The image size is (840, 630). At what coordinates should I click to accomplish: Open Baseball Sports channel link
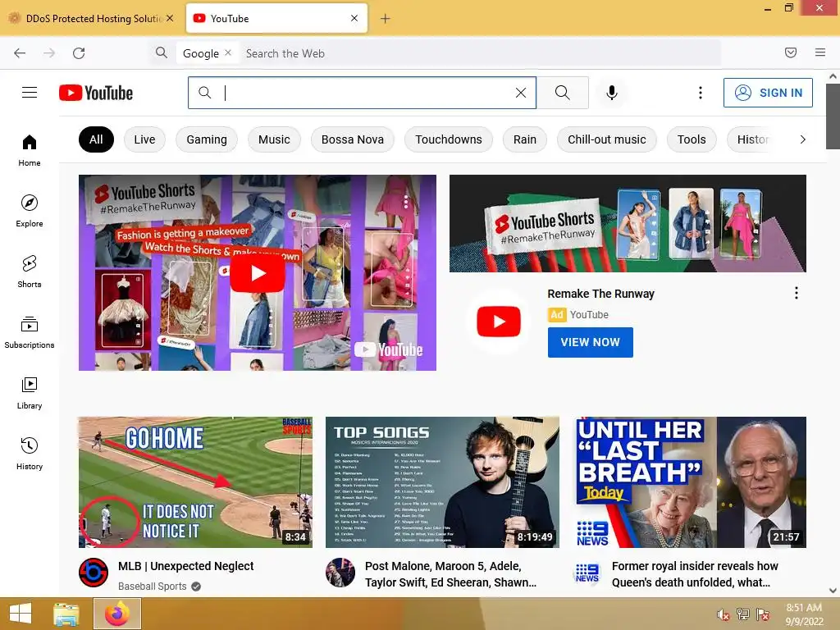coord(152,587)
